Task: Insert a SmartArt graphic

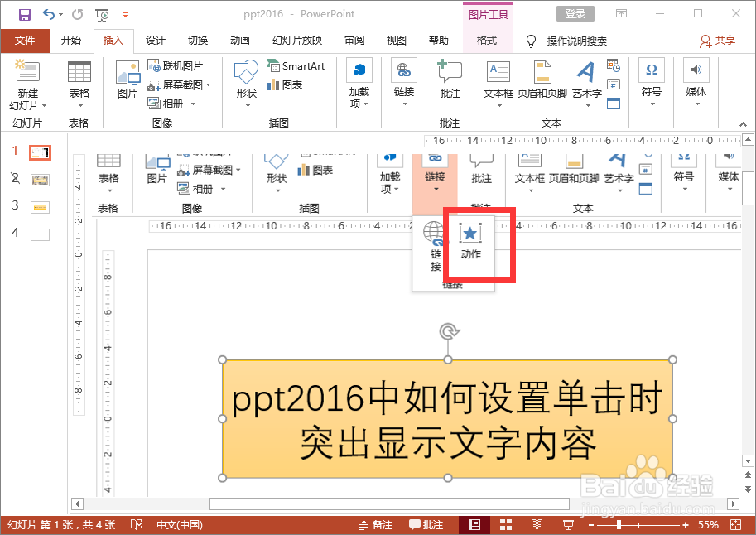Action: (296, 65)
